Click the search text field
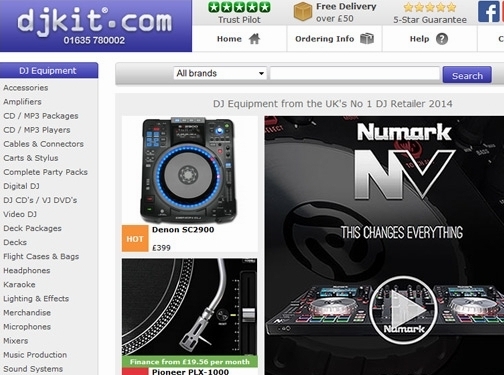 pyautogui.click(x=355, y=73)
